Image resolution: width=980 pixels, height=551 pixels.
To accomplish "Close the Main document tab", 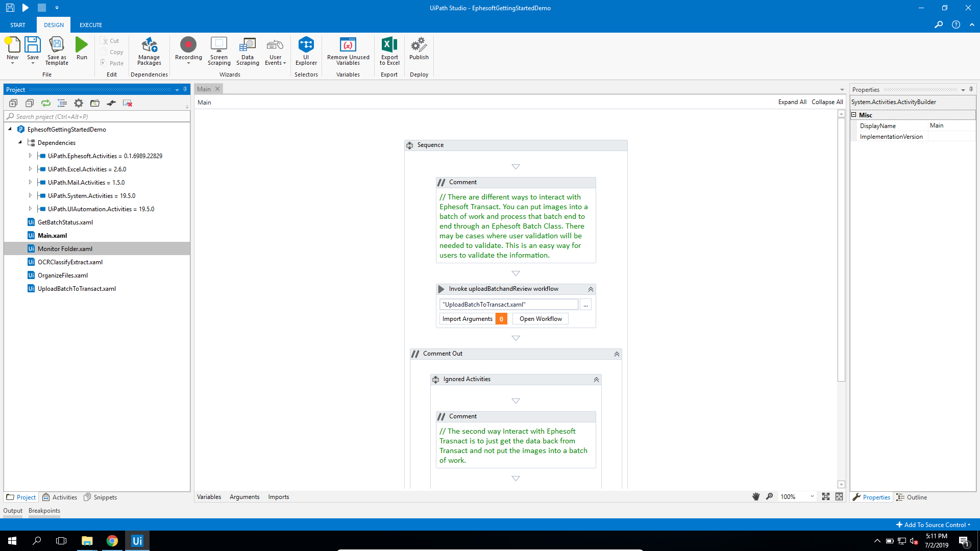I will tap(217, 89).
